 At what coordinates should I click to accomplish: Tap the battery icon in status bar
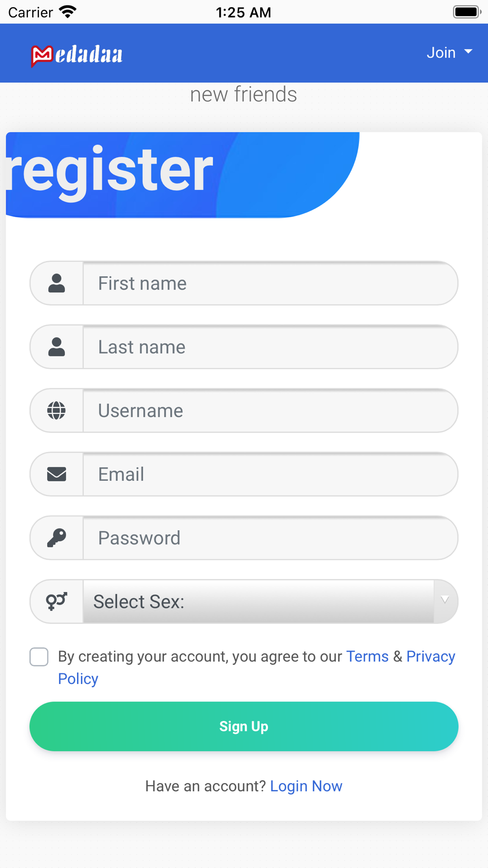tap(467, 12)
